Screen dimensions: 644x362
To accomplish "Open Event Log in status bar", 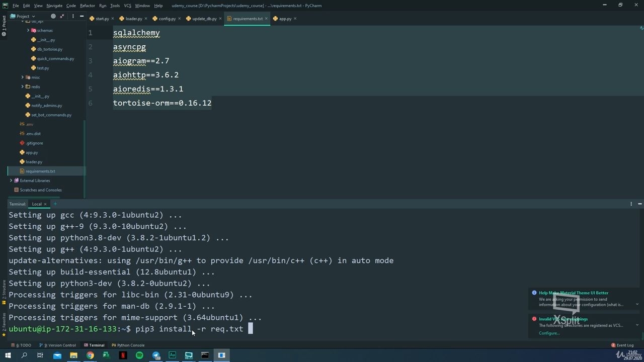I will click(x=622, y=345).
